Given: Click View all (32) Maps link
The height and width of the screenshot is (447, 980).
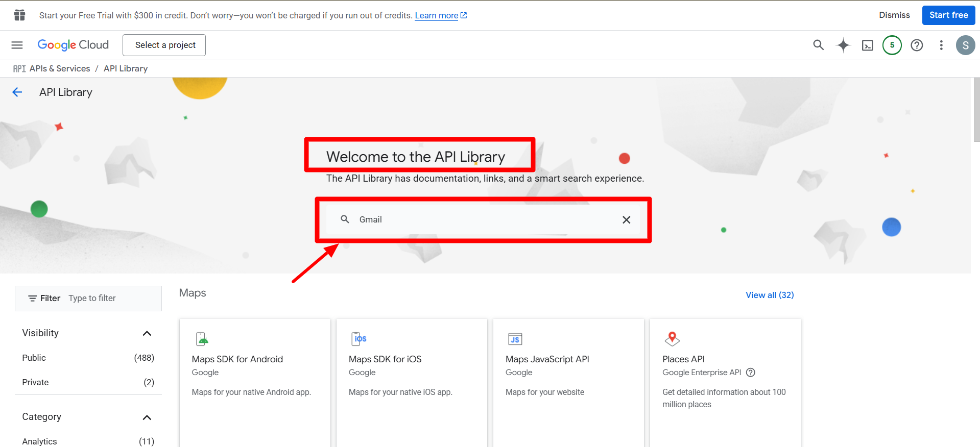Looking at the screenshot, I should pyautogui.click(x=770, y=295).
